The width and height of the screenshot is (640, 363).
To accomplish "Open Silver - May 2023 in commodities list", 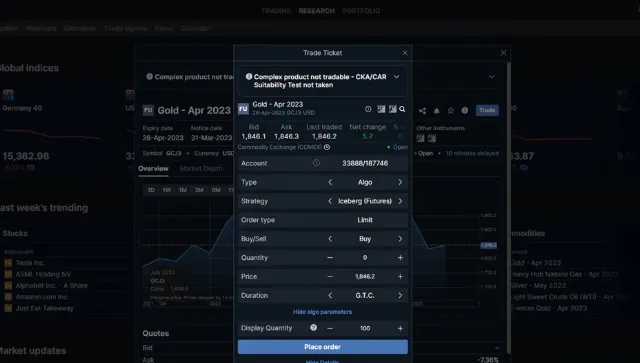I will pyautogui.click(x=538, y=285).
